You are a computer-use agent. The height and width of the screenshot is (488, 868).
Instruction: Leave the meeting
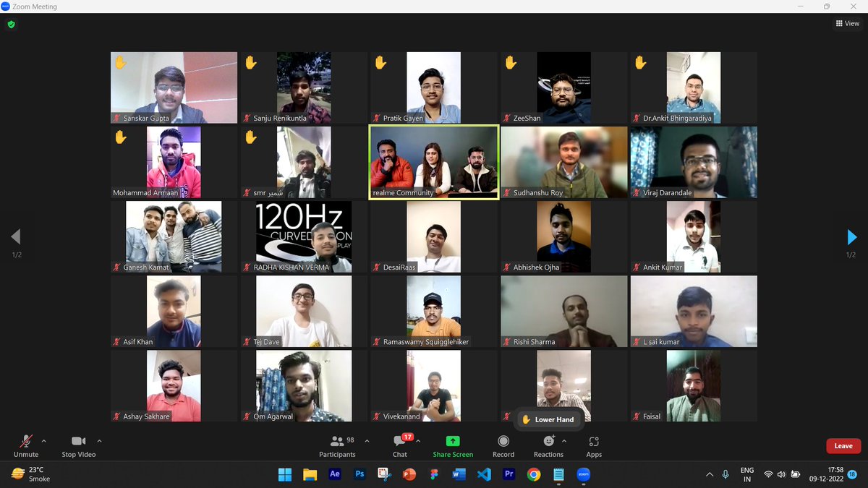[843, 446]
